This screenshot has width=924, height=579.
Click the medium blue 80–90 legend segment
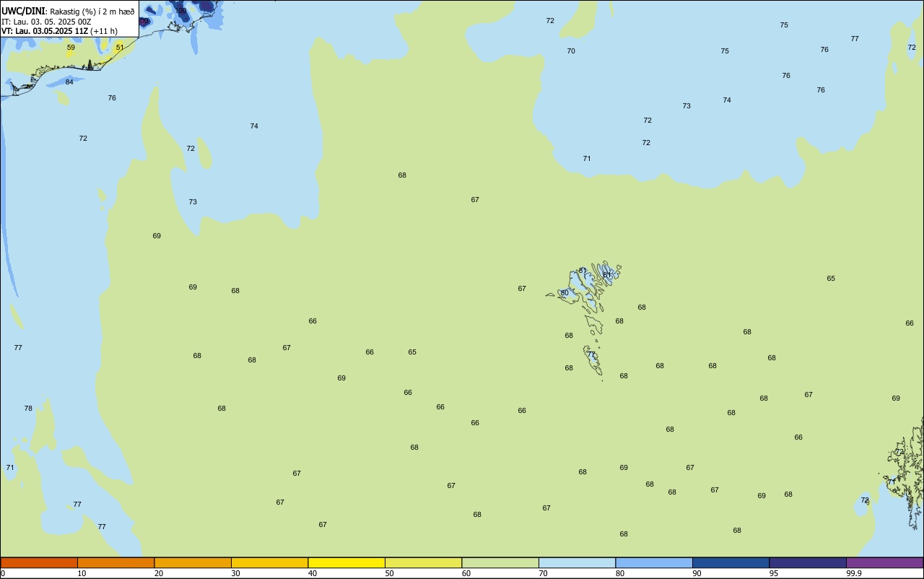pos(654,562)
